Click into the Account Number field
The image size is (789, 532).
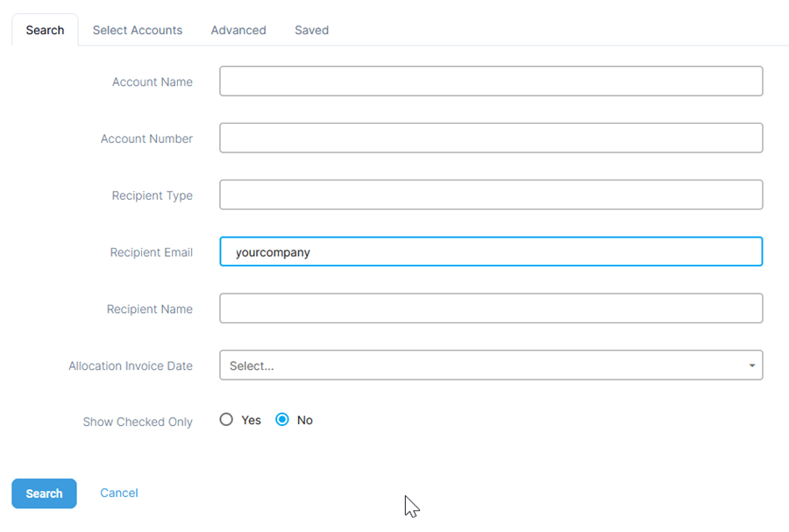point(491,138)
